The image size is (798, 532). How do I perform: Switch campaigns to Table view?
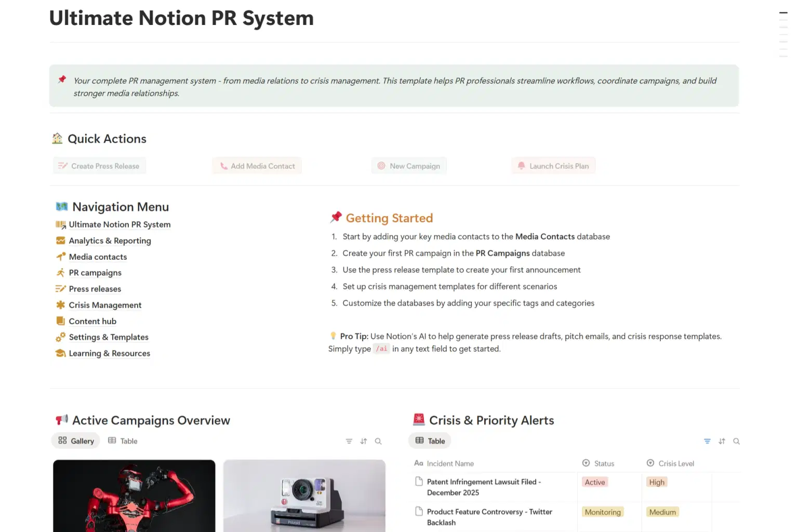click(123, 441)
